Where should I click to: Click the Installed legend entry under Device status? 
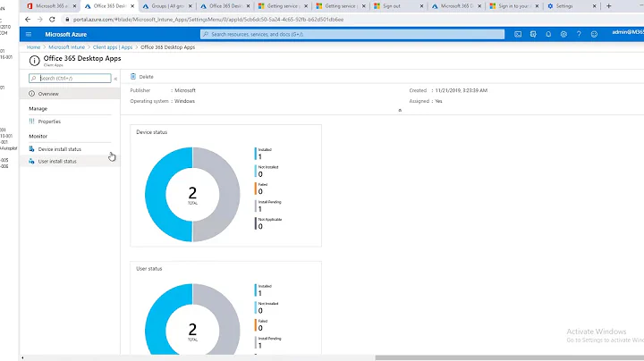[x=264, y=154]
